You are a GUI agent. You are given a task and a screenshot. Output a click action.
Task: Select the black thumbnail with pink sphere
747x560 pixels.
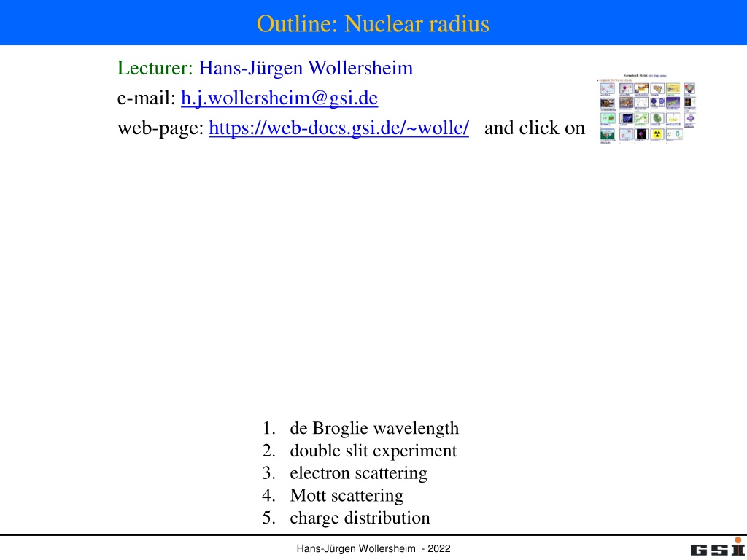(x=641, y=134)
